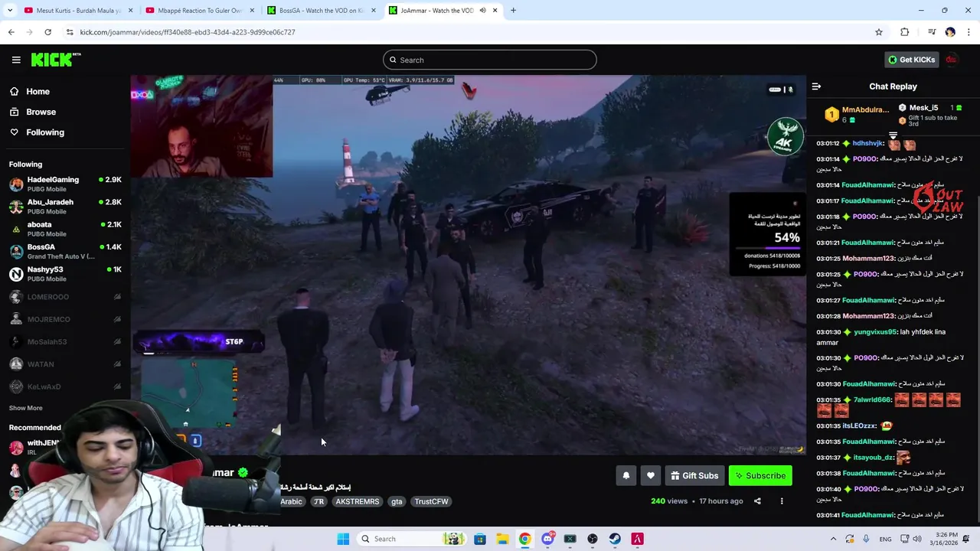
Task: Expand Following list with Show More
Action: point(26,408)
